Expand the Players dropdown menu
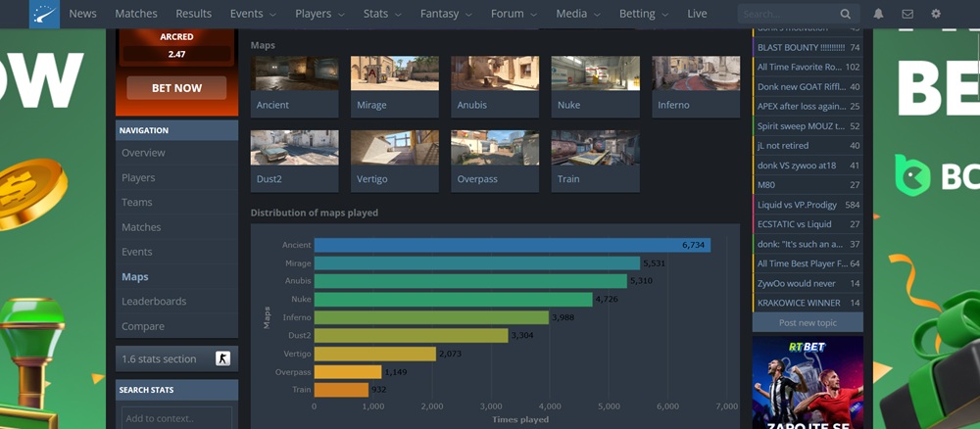980x429 pixels. [x=320, y=14]
